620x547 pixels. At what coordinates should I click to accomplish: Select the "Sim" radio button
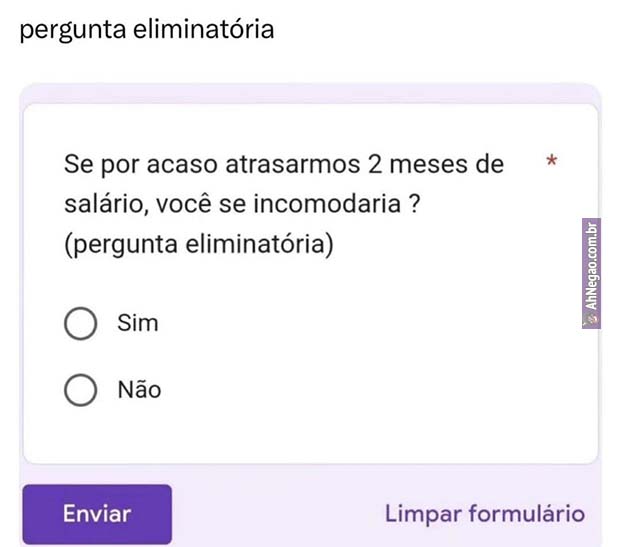(x=80, y=324)
